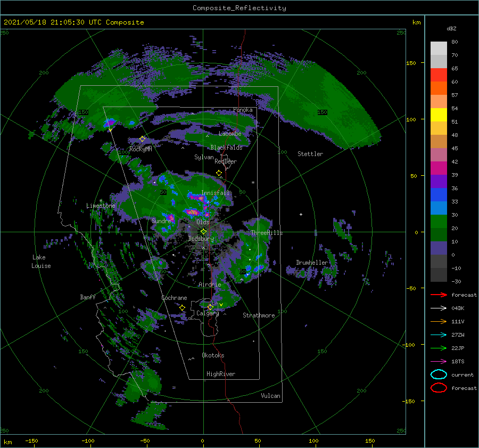Select the light gray 80 dBZ color swatch
Screen dimensions: 479x448
439,48
